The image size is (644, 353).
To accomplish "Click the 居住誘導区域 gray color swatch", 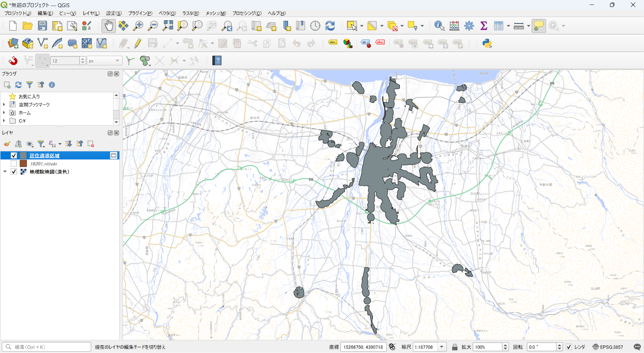I will tap(23, 156).
